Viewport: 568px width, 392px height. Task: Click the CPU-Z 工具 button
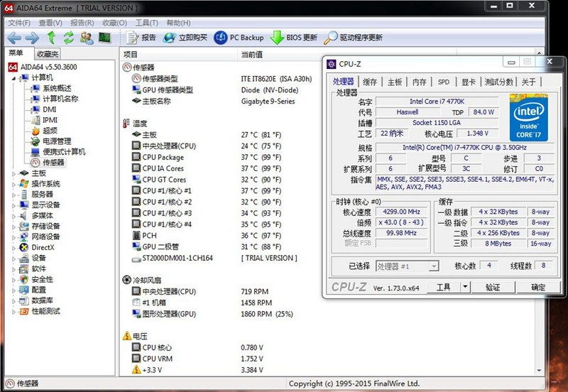tap(443, 288)
